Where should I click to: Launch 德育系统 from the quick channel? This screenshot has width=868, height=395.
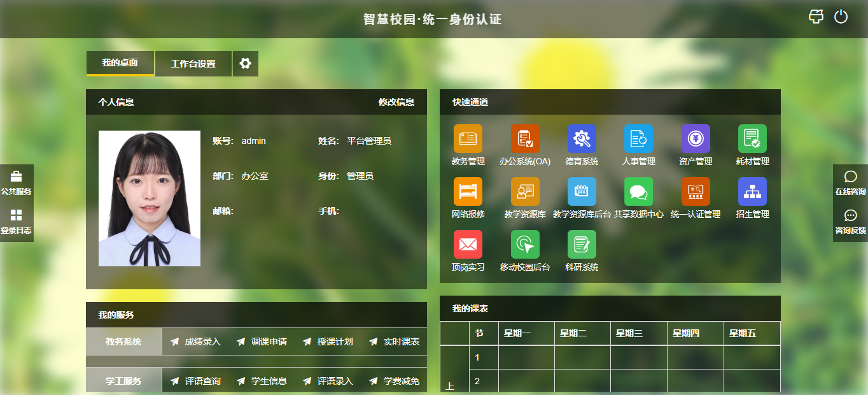tap(581, 139)
